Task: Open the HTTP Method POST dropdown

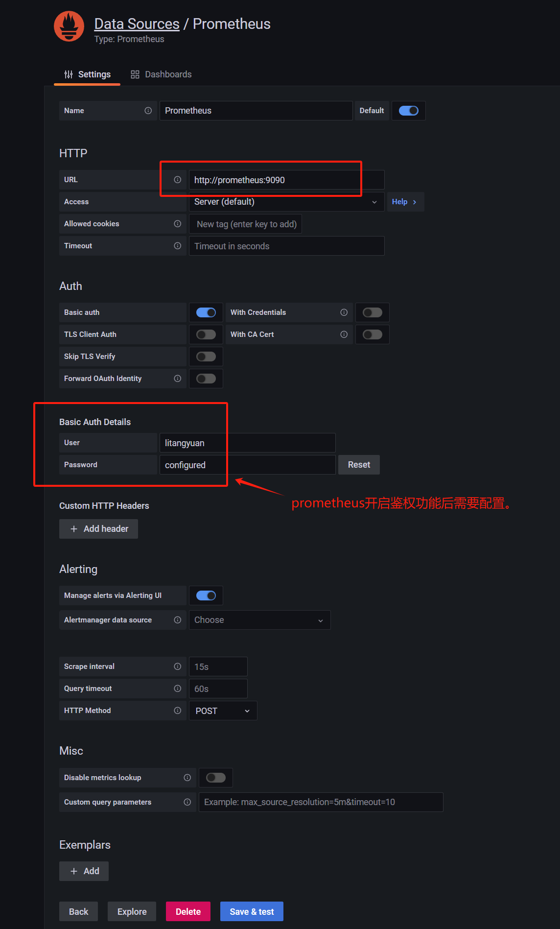Action: pyautogui.click(x=223, y=711)
